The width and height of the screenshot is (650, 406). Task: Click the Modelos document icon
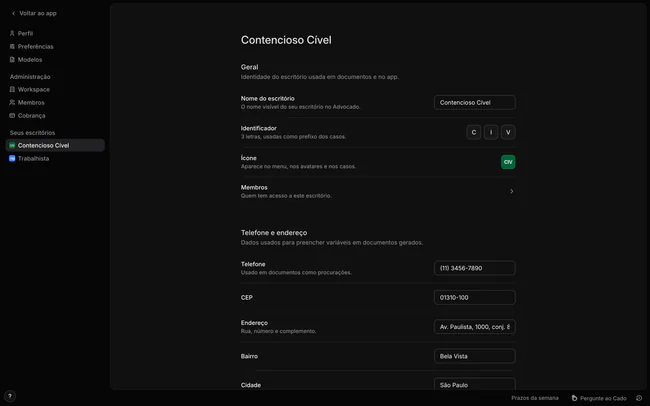[12, 59]
